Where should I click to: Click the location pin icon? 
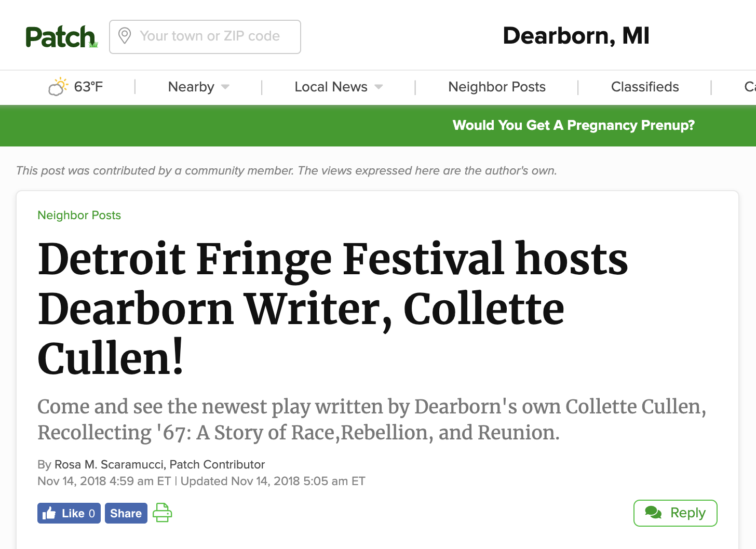pyautogui.click(x=125, y=36)
